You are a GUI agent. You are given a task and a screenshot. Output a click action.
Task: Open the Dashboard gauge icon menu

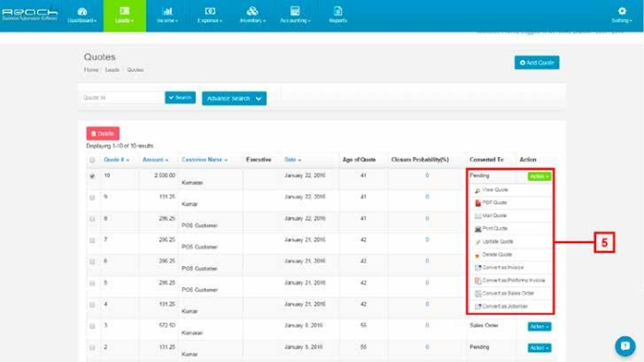[82, 16]
